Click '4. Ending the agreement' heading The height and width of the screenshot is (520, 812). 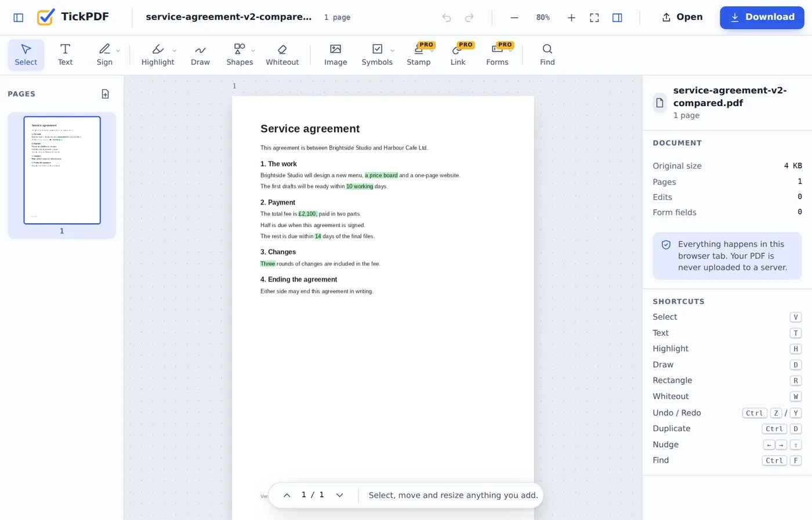299,279
